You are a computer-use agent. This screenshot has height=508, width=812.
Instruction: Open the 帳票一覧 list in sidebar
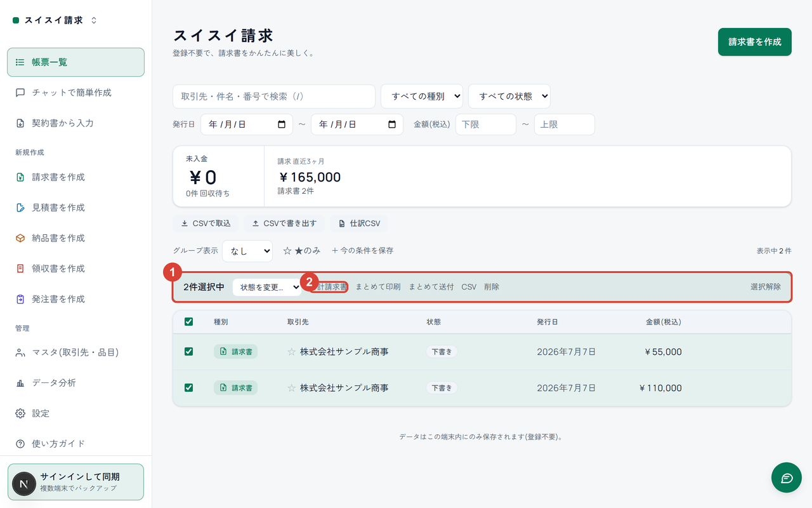point(75,62)
